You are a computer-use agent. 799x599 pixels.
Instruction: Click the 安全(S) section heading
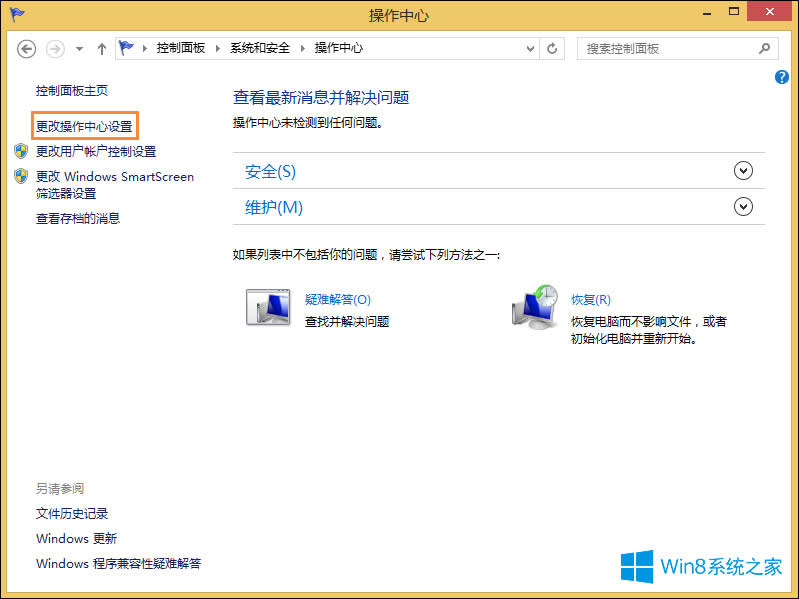270,171
